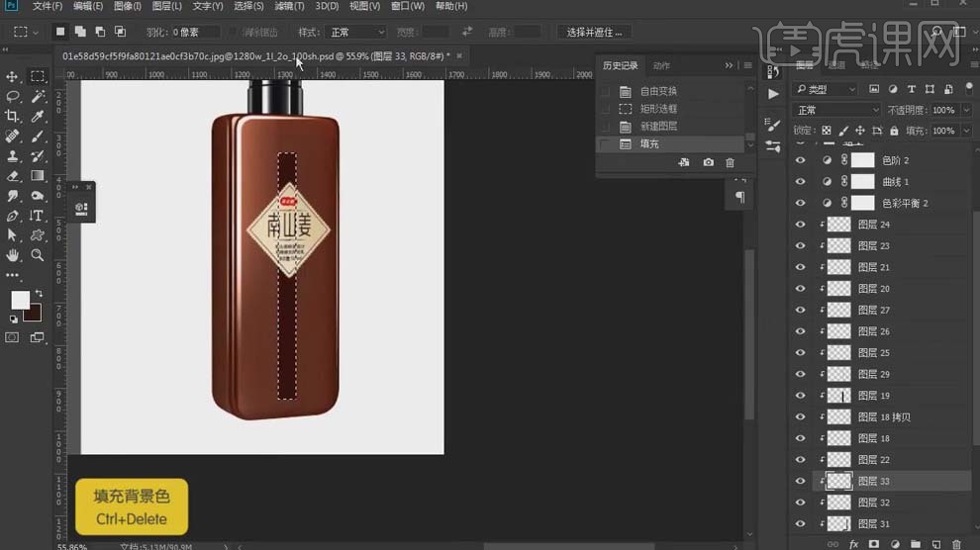Hide the 图层 18 拷贝 layer
Image resolution: width=980 pixels, height=550 pixels.
801,417
